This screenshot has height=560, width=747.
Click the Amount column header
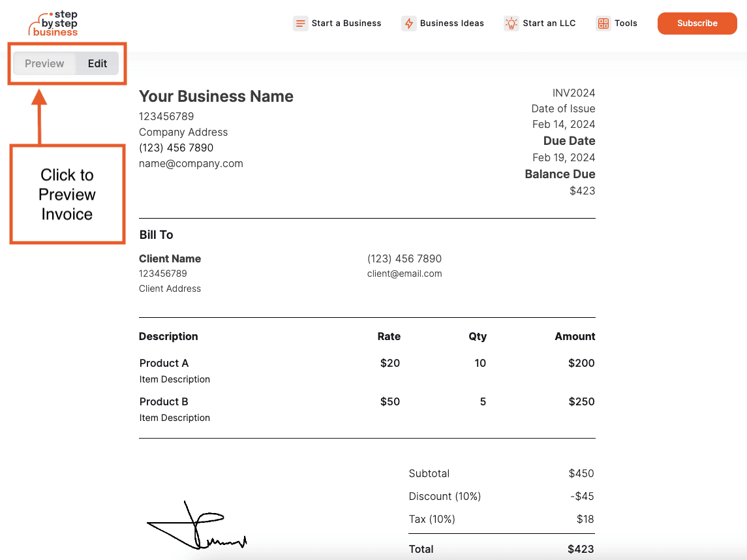point(575,337)
